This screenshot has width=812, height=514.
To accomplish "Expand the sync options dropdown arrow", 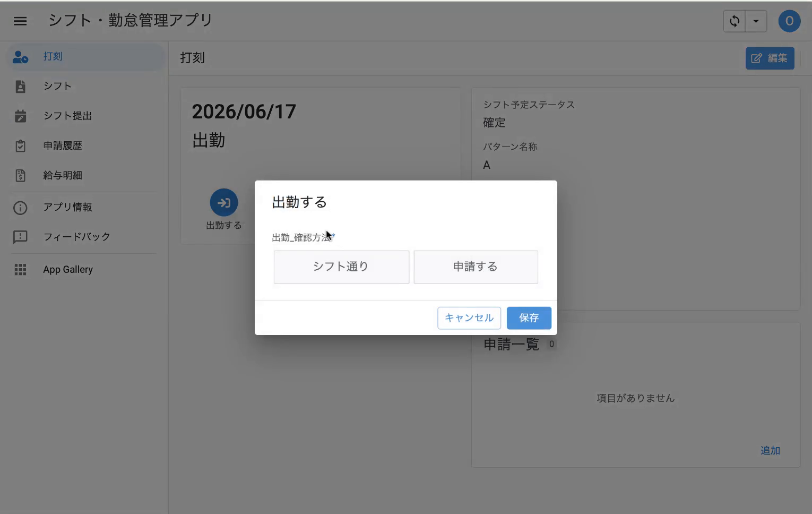I will point(756,21).
